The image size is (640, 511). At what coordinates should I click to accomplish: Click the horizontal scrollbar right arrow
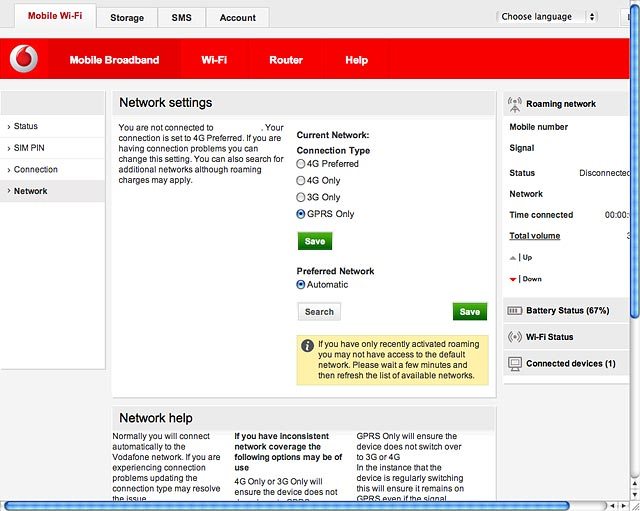[624, 506]
